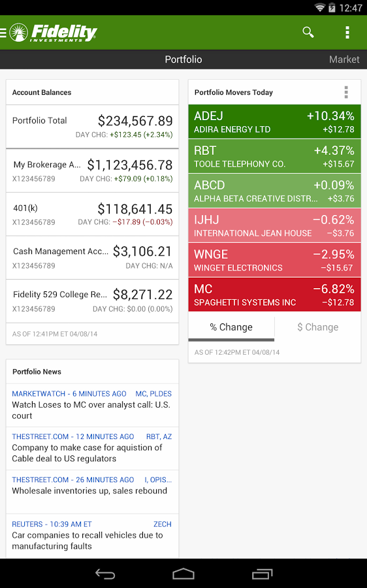Select the % Change tab
Image resolution: width=367 pixels, height=588 pixels.
coord(231,327)
